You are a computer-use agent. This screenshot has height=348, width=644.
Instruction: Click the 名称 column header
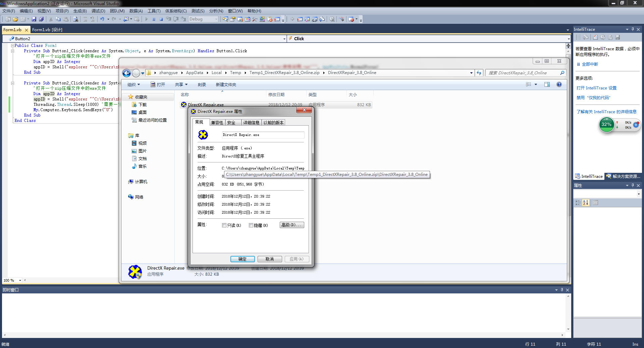(x=185, y=95)
